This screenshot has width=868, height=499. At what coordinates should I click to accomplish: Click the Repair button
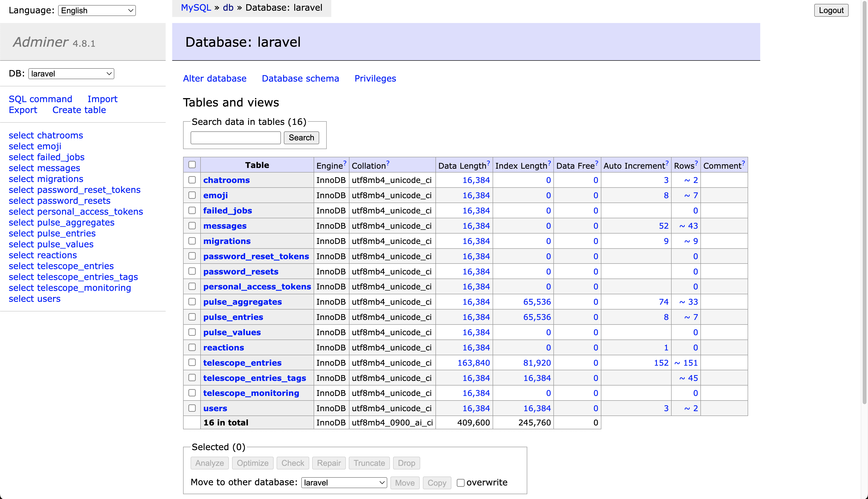click(329, 463)
